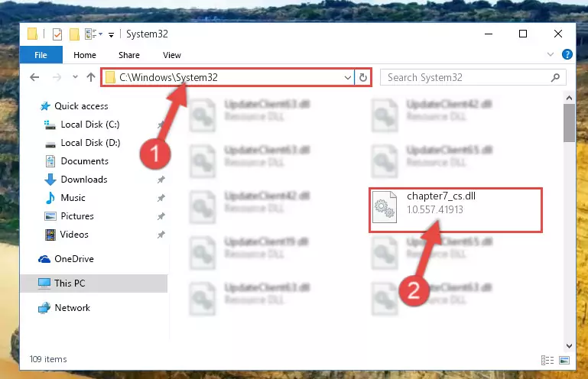The image size is (588, 379).
Task: Click the This PC monitor icon
Action: (x=44, y=283)
